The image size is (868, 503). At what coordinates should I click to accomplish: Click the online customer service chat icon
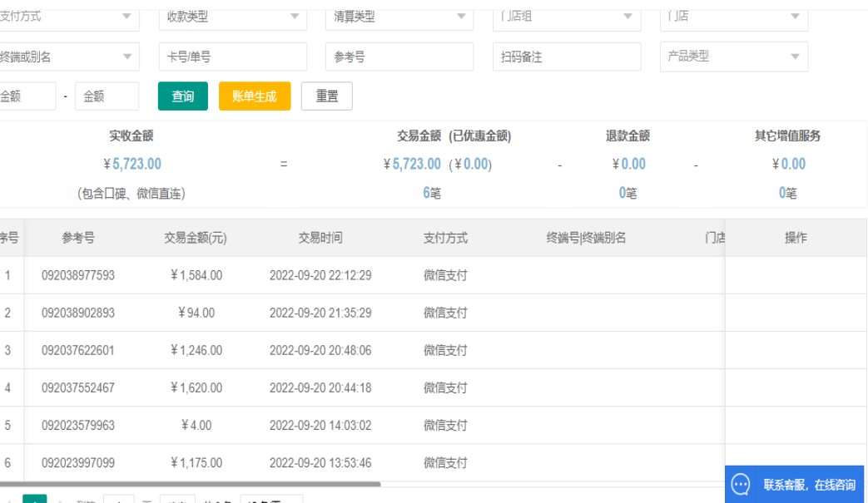[741, 484]
